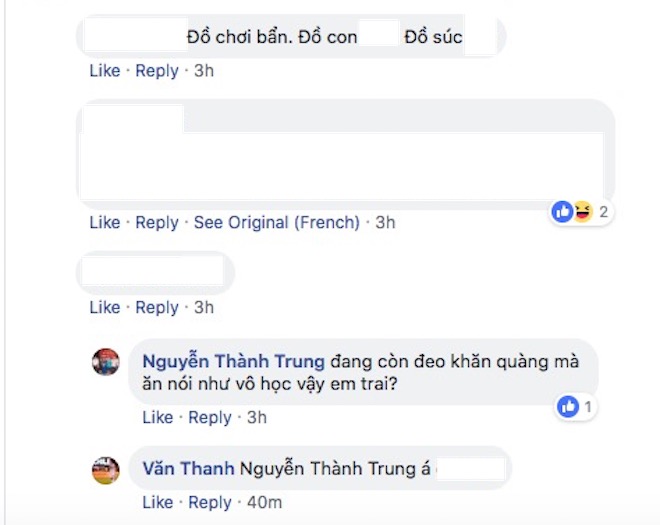Like the short comment posted 3h ago
Screen dimensions: 660x525
[x=105, y=308]
